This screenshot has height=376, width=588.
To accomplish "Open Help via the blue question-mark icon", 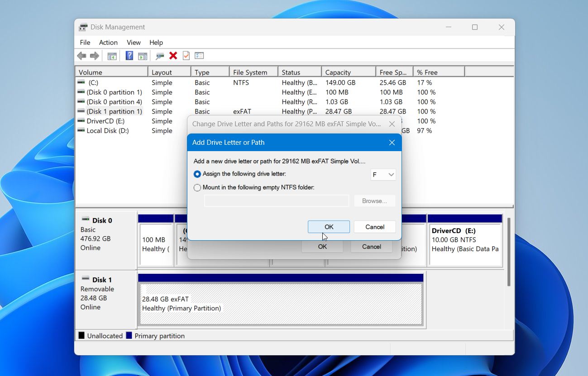I will [x=129, y=56].
